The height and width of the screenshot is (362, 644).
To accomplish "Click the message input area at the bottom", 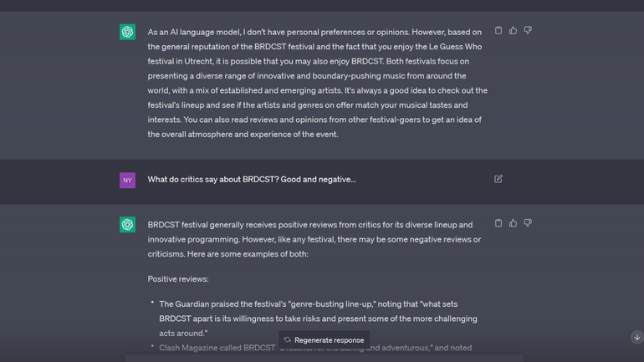I will [x=324, y=358].
